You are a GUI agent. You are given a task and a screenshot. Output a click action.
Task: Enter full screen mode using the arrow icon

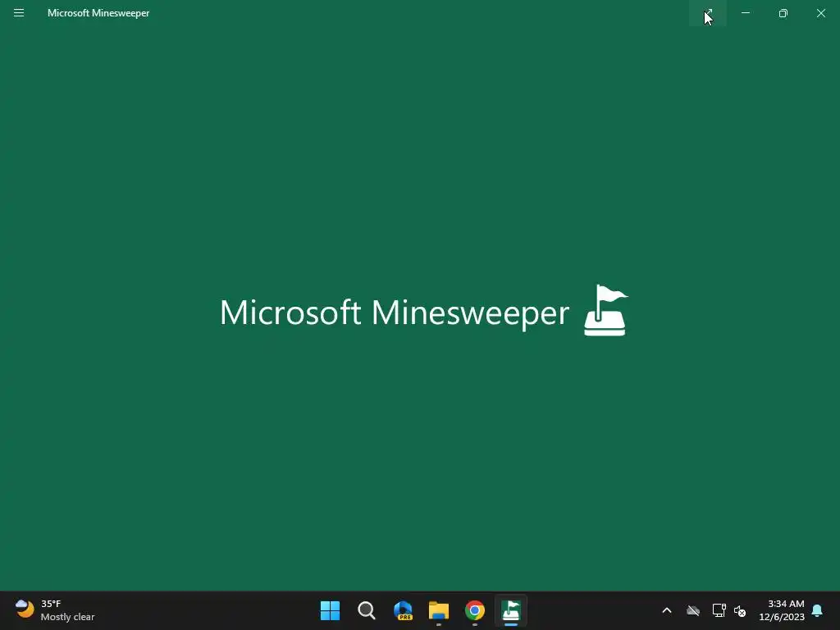pyautogui.click(x=708, y=13)
